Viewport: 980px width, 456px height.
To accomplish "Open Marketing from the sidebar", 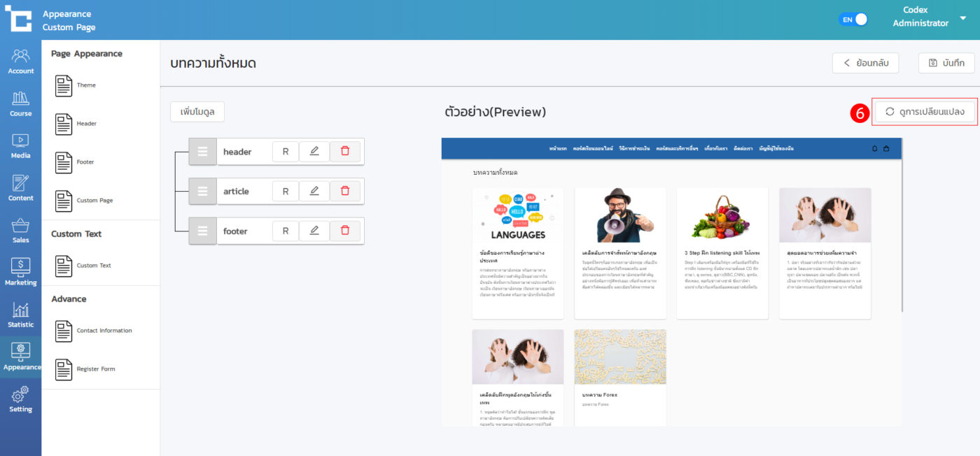I will click(20, 272).
